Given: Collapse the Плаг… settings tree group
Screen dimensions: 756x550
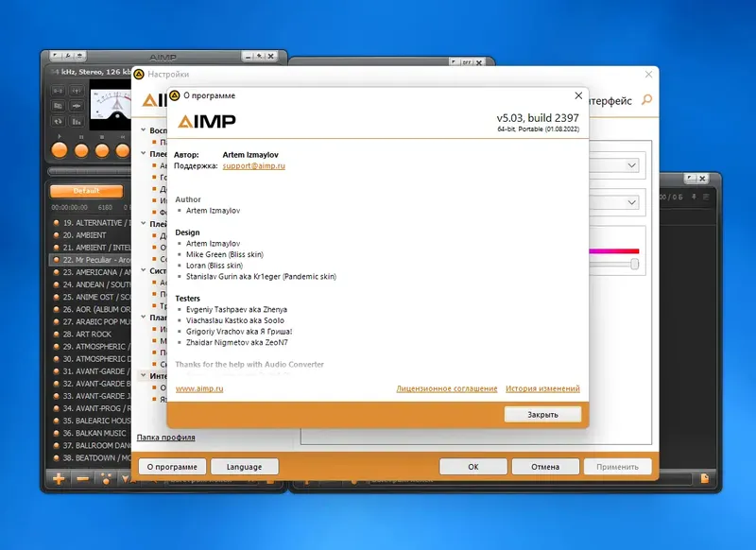Looking at the screenshot, I should (144, 317).
